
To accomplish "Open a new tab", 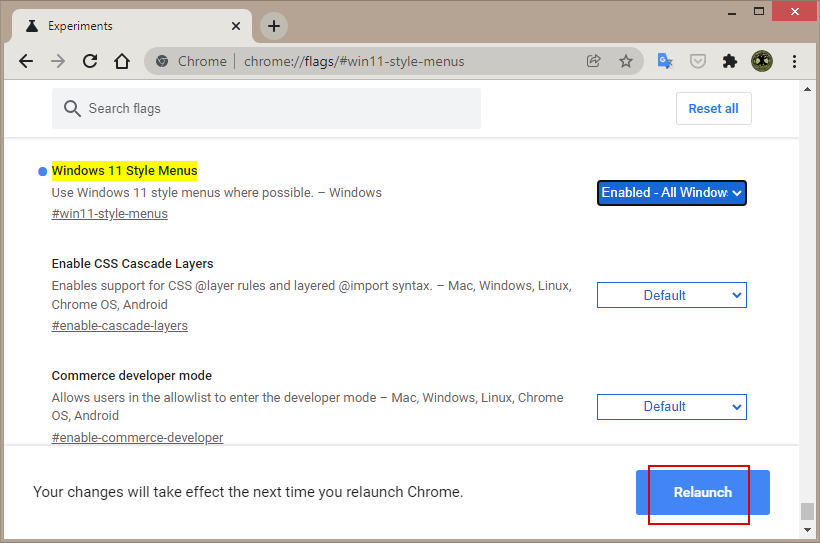I will click(274, 26).
